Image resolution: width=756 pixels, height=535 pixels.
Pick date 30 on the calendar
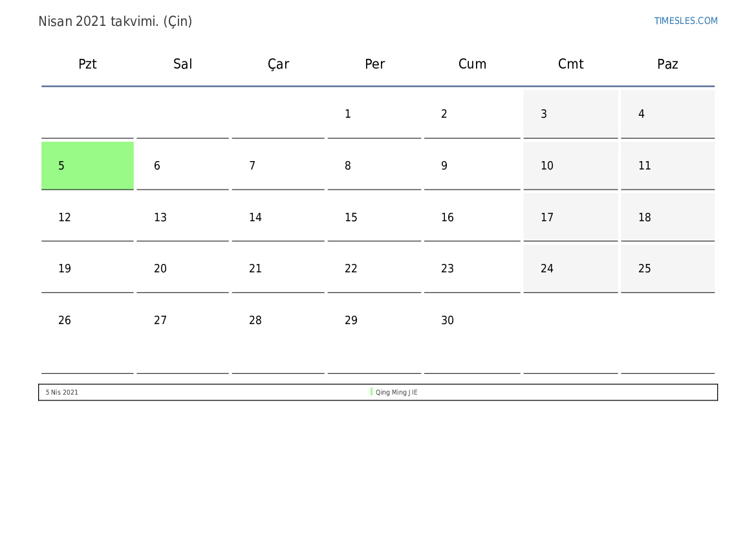coord(448,320)
